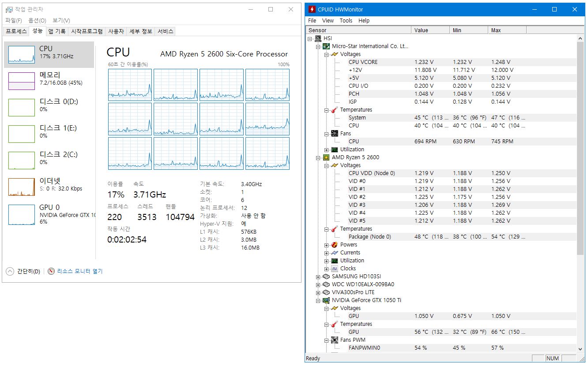The image size is (588, 366).
Task: Click the AMD Ryzen 5 2600 chip icon
Action: 326,157
